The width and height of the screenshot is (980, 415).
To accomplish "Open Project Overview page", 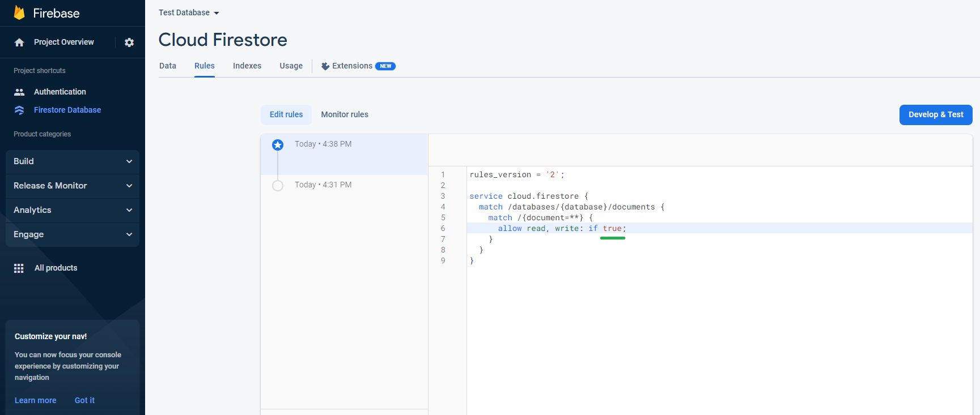I will (64, 42).
